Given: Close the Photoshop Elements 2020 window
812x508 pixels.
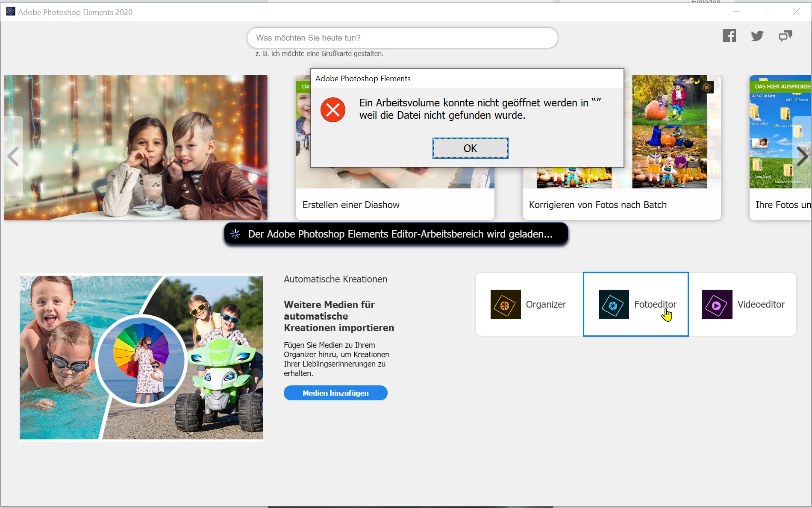Looking at the screenshot, I should coord(796,12).
